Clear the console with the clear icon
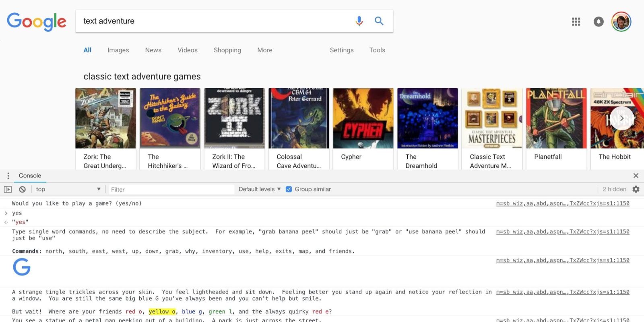Image resolution: width=644 pixels, height=322 pixels. tap(23, 189)
